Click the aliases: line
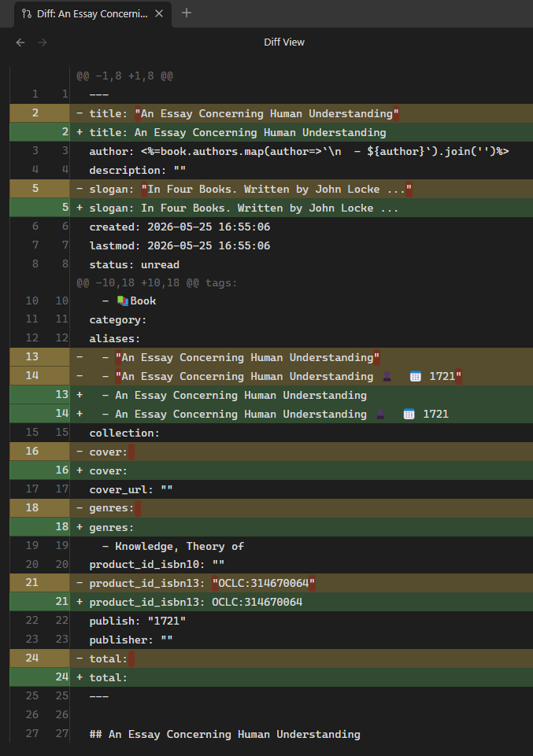 [x=115, y=338]
